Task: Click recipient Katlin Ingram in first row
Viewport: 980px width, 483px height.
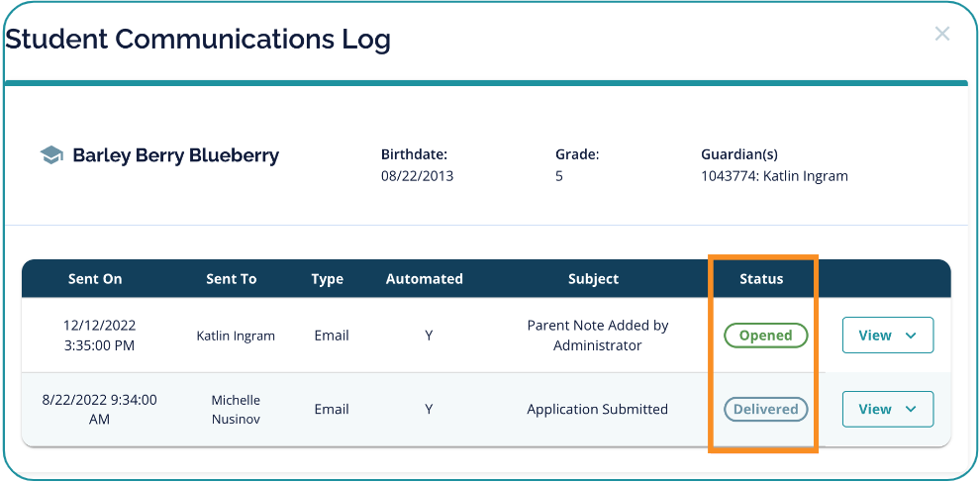Action: [x=236, y=336]
